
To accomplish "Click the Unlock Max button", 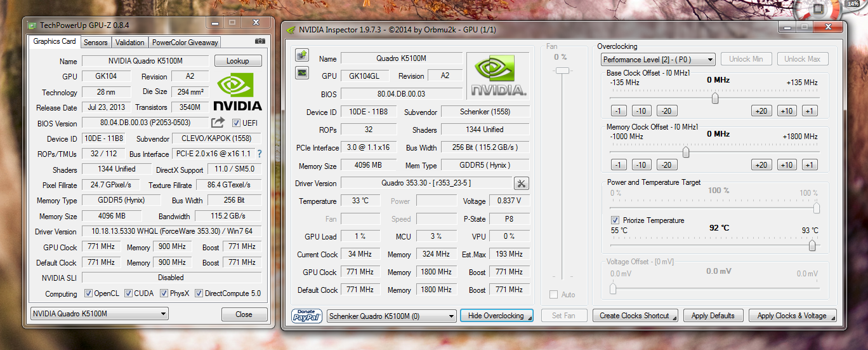I will (802, 59).
